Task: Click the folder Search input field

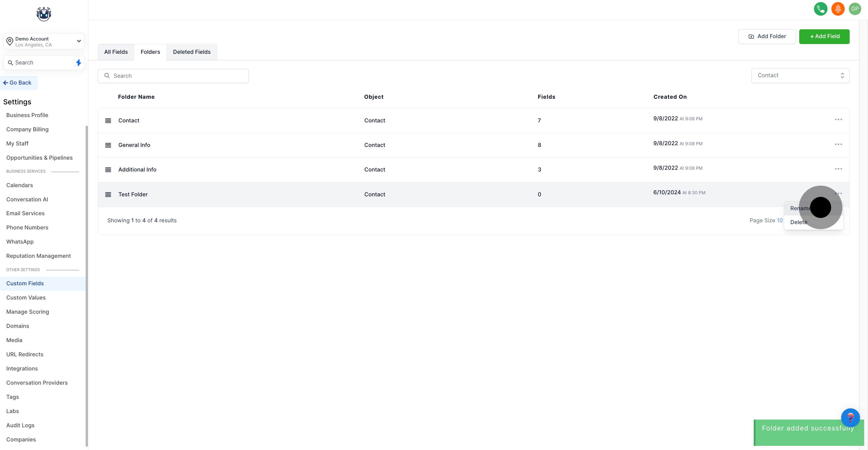Action: (173, 76)
